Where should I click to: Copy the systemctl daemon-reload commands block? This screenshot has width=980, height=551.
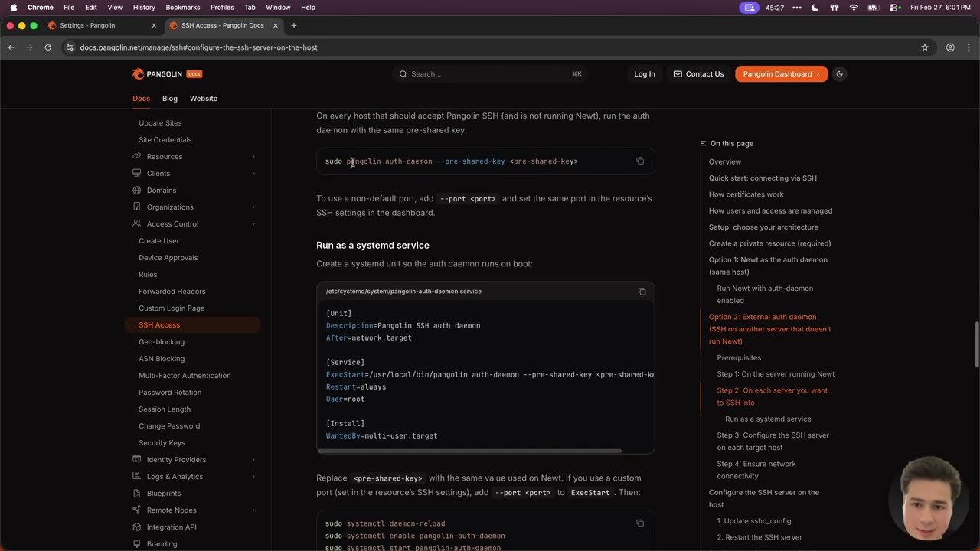click(640, 523)
